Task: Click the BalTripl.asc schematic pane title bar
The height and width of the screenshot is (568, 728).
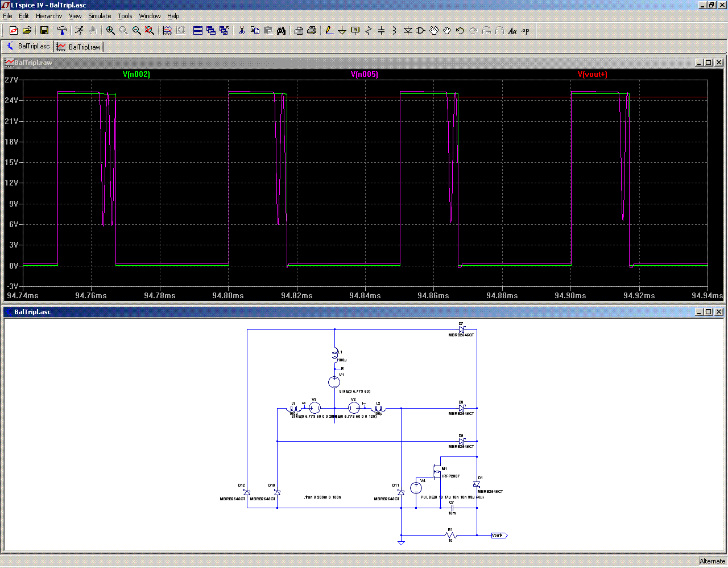Action: coord(341,312)
